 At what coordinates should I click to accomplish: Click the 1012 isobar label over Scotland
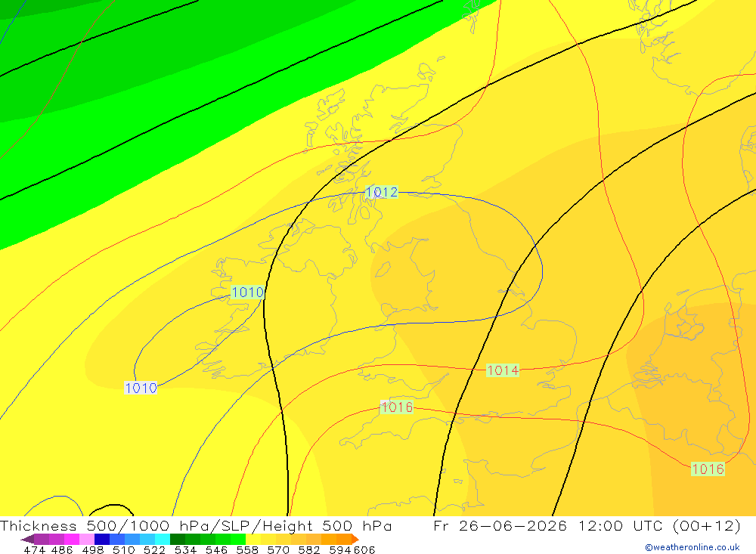click(382, 192)
